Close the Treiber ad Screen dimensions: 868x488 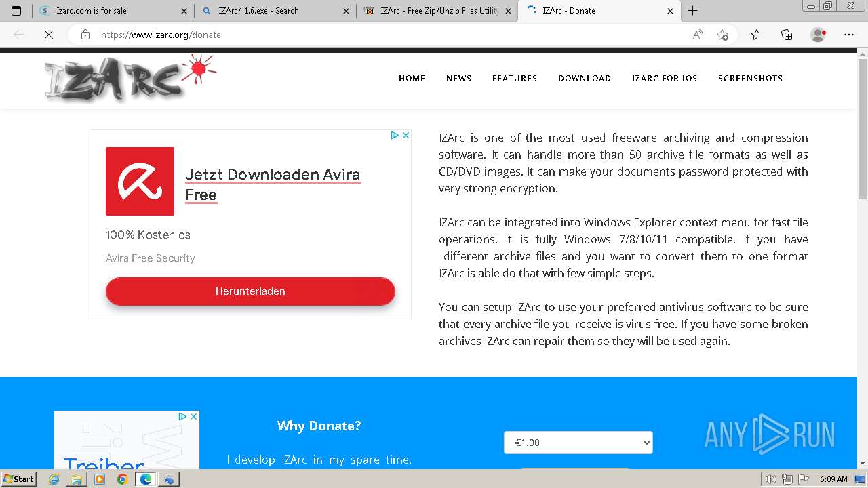193,416
